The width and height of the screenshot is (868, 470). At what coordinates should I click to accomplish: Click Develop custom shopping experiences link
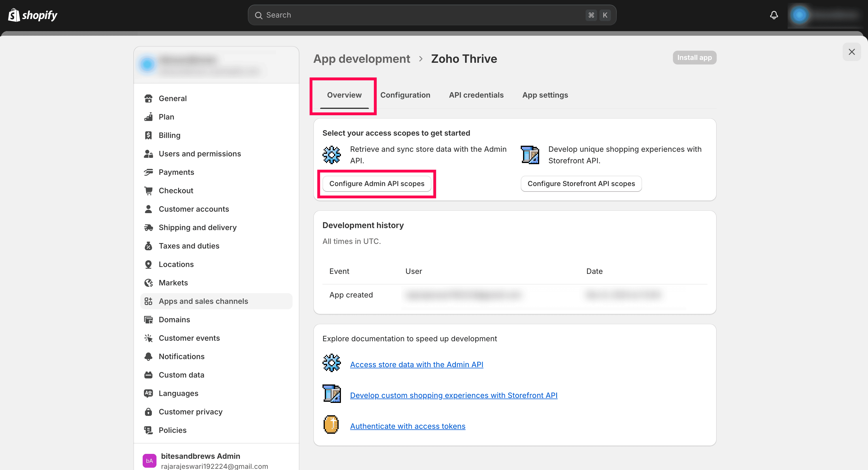point(454,395)
